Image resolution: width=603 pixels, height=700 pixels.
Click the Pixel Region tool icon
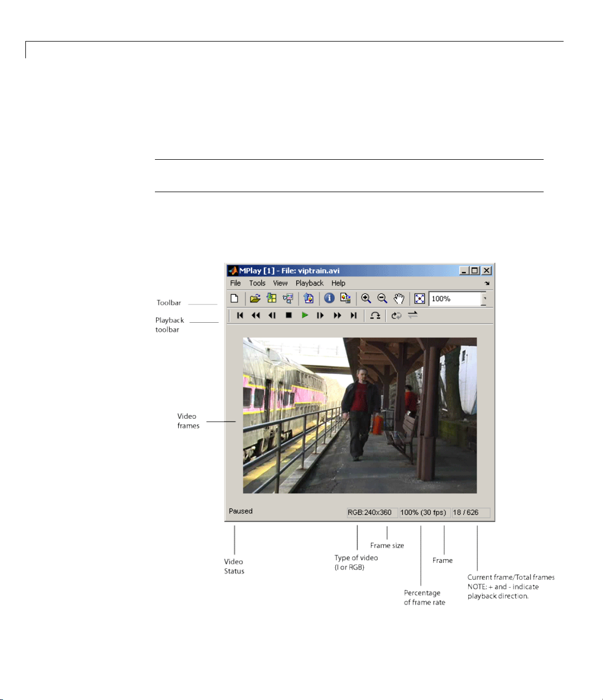345,298
